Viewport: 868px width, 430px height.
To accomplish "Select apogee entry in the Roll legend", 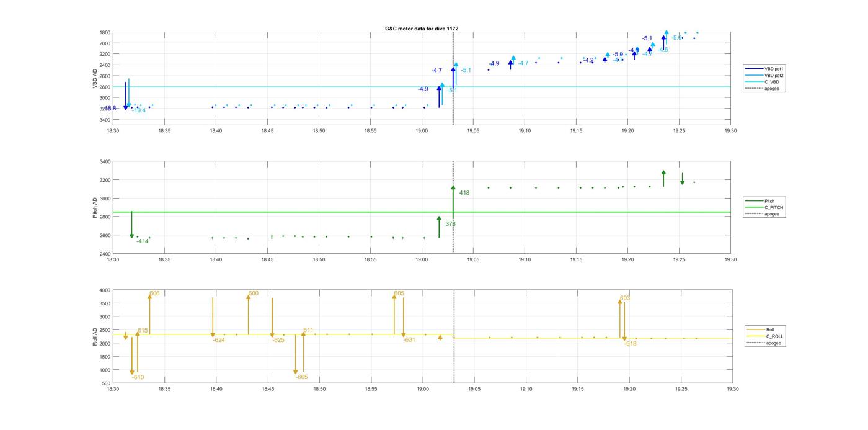I will (766, 343).
